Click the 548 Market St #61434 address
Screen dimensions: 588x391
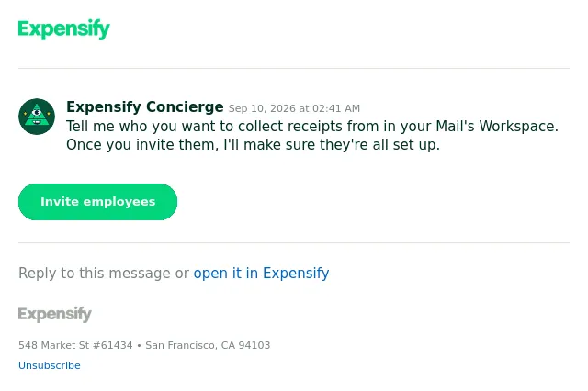[x=75, y=345]
